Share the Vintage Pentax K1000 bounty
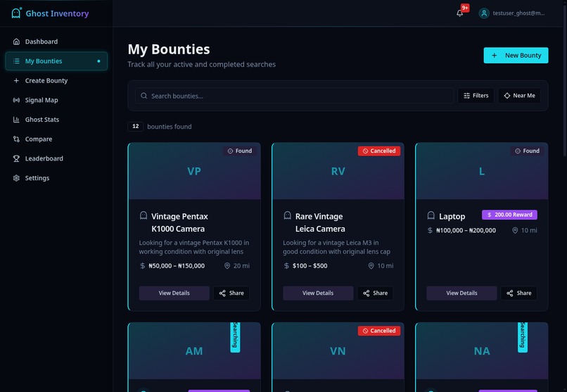Image resolution: width=567 pixels, height=392 pixels. [231, 293]
